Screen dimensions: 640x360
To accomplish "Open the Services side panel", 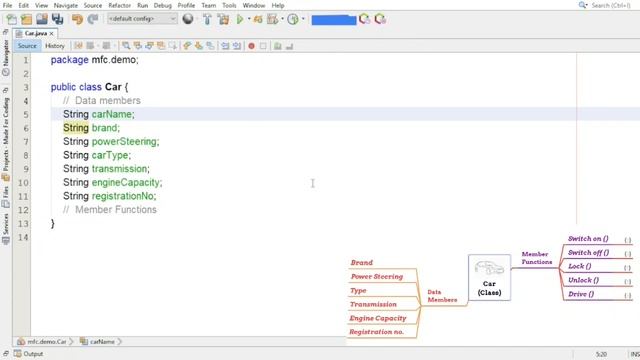I will (6, 228).
